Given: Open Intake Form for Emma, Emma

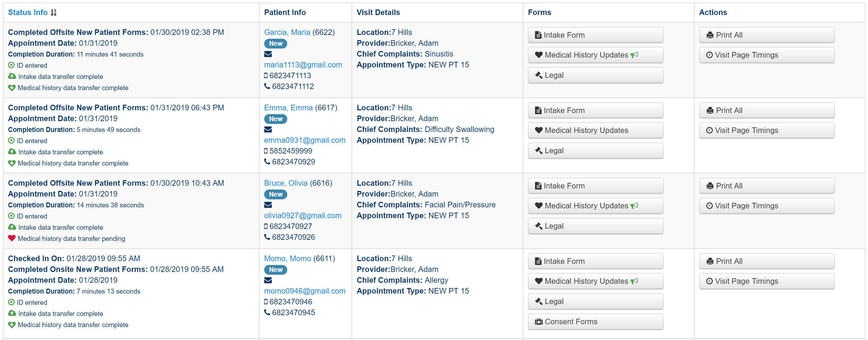Looking at the screenshot, I should 595,110.
